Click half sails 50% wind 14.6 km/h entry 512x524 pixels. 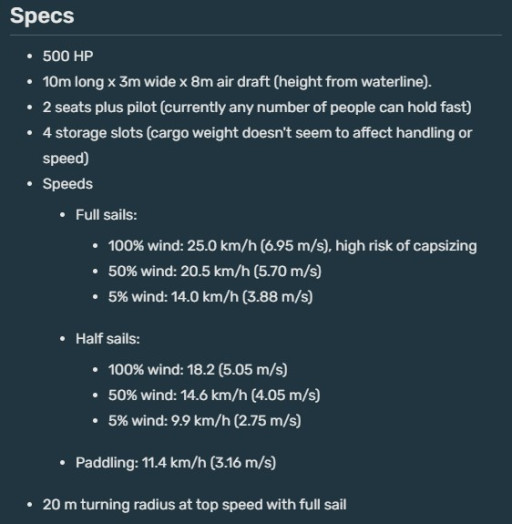(x=214, y=395)
